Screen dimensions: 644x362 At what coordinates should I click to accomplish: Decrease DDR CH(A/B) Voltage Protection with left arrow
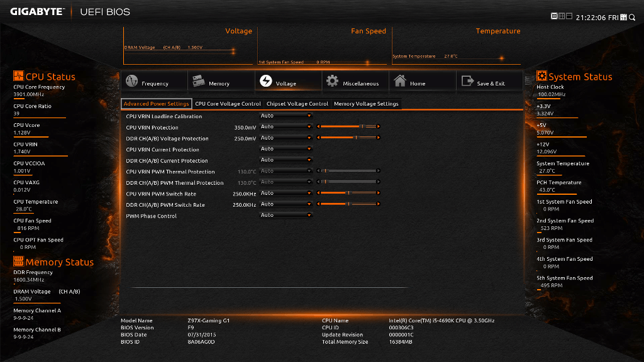tap(318, 138)
